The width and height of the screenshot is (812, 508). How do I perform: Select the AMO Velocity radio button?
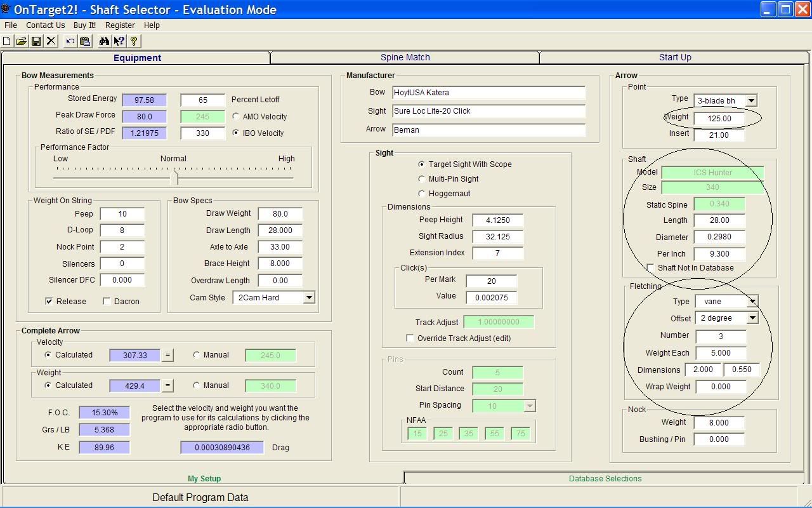coord(236,117)
